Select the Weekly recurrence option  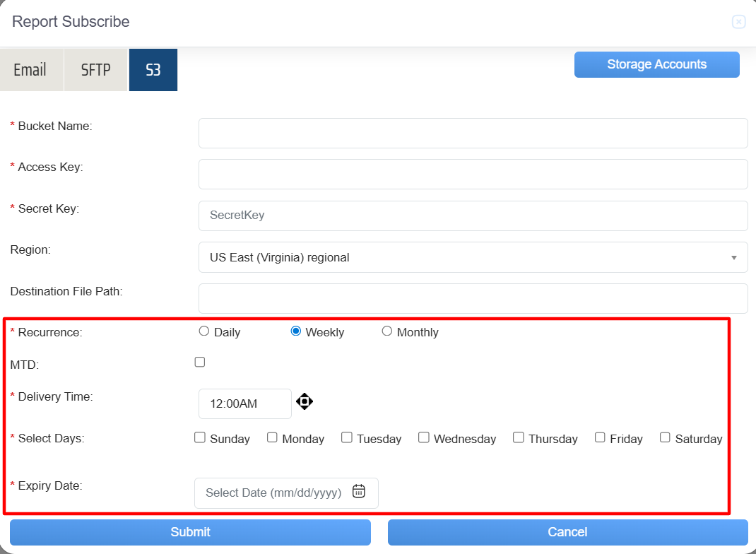(x=296, y=331)
